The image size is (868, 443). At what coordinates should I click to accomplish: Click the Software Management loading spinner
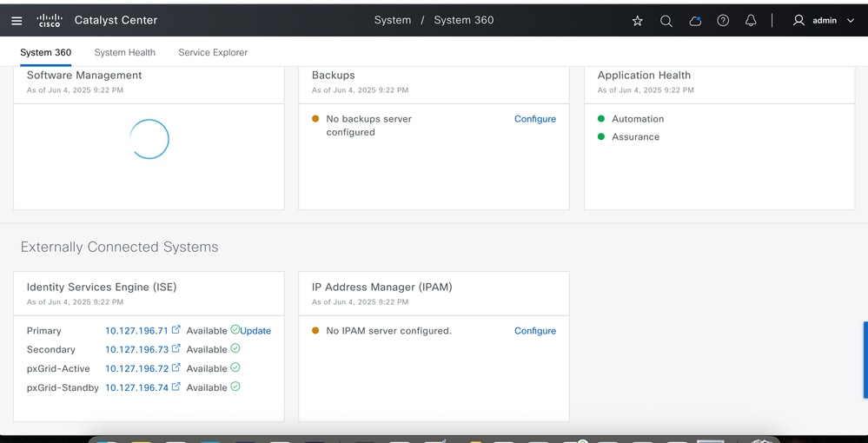(149, 139)
